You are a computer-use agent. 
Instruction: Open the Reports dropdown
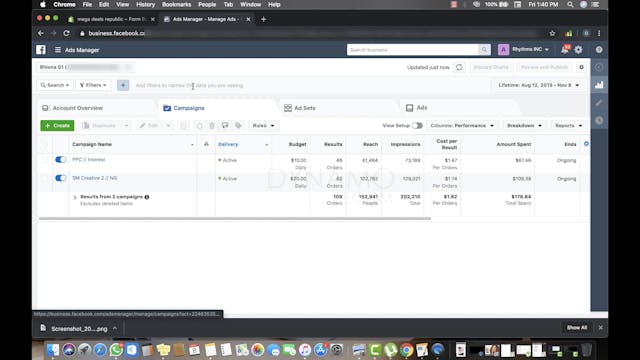tap(568, 126)
